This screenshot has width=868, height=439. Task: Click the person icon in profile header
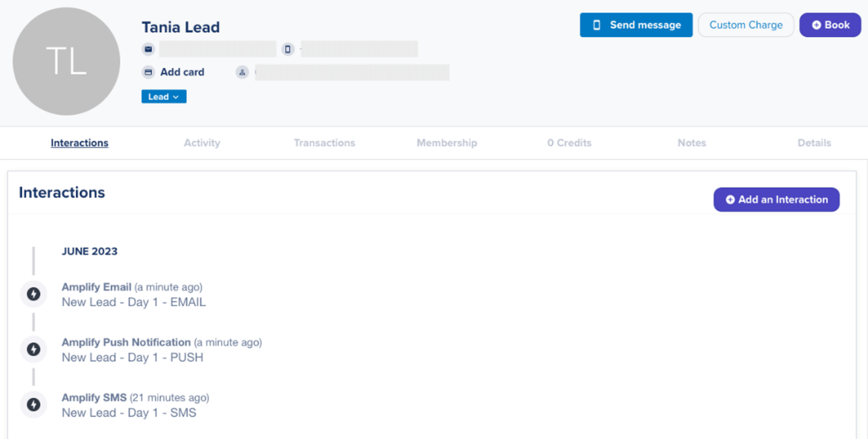pos(242,73)
